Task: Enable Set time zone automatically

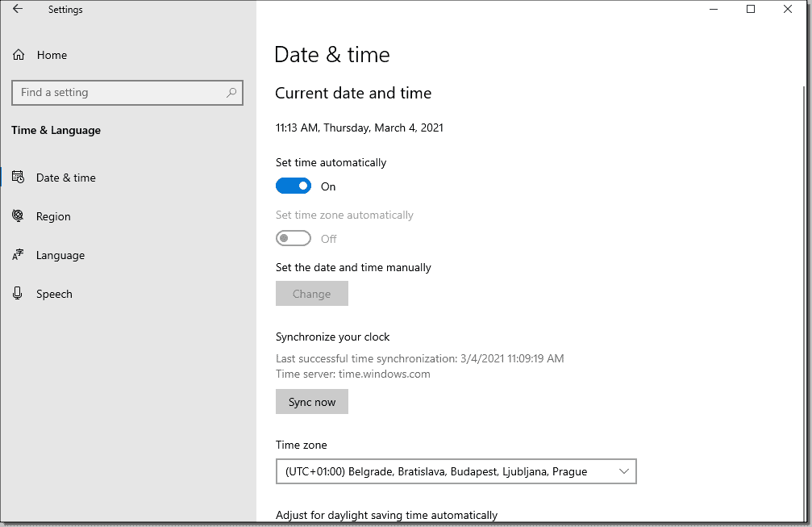Action: click(x=294, y=238)
